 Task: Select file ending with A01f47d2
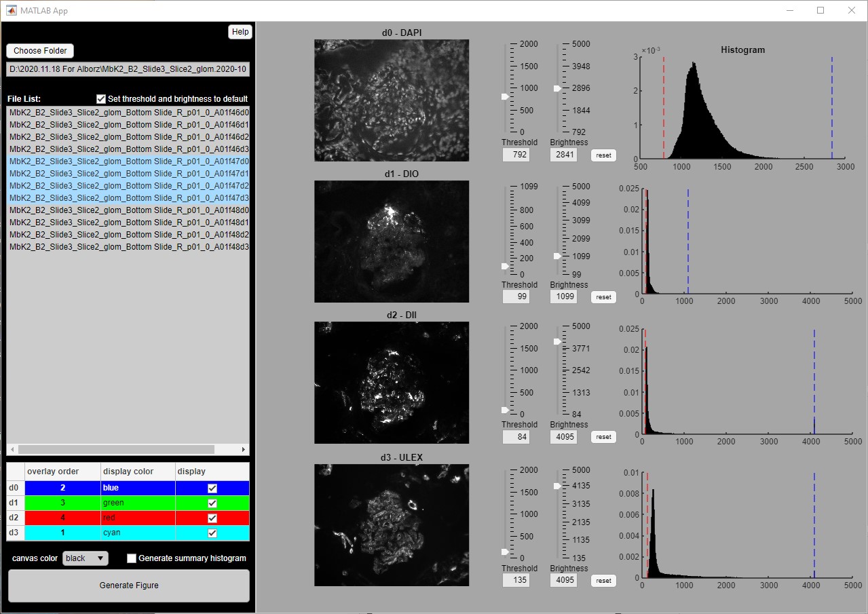(128, 186)
